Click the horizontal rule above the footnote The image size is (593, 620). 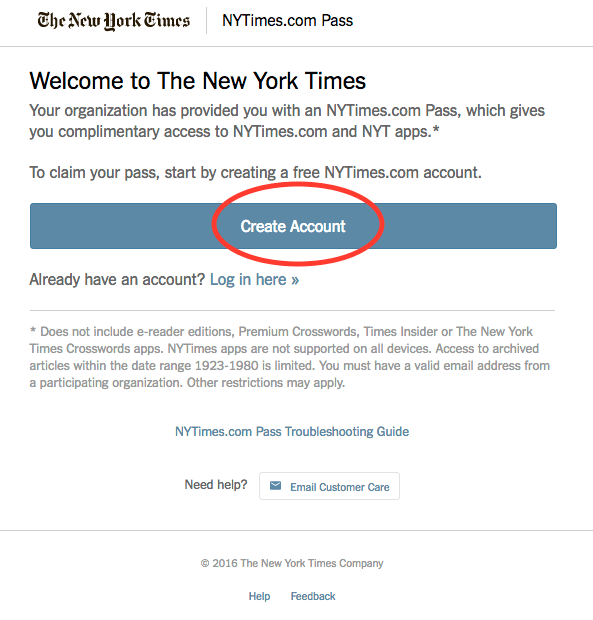coord(293,311)
